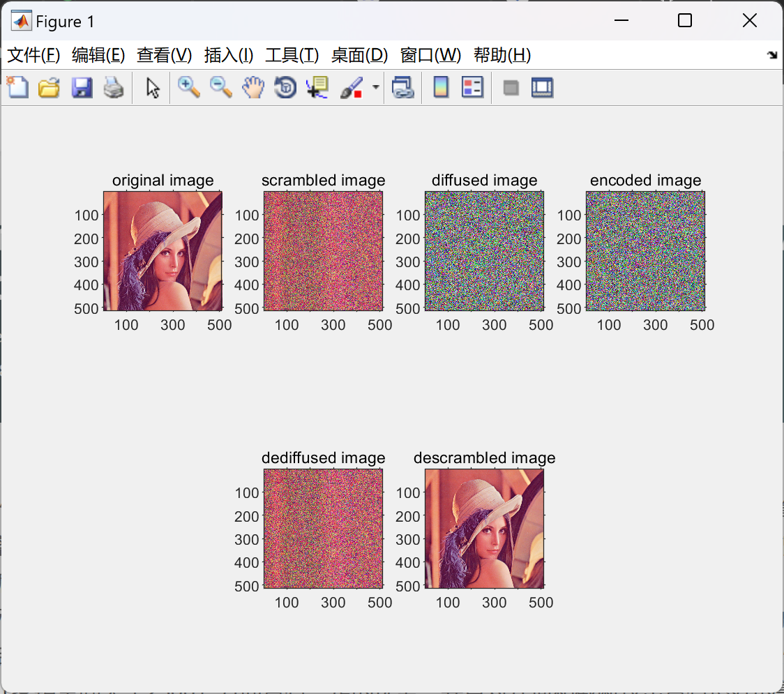Screen dimensions: 784x694
Task: Click the 'dediffused image' title text
Action: click(323, 458)
